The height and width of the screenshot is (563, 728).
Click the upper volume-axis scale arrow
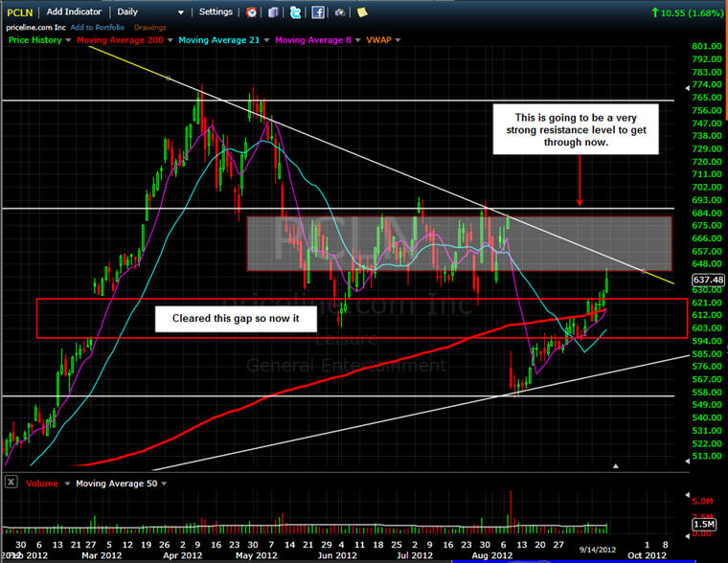click(x=687, y=495)
